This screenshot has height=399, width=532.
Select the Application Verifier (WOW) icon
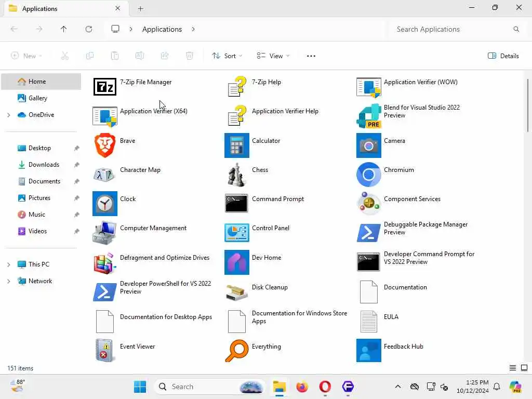click(x=369, y=87)
